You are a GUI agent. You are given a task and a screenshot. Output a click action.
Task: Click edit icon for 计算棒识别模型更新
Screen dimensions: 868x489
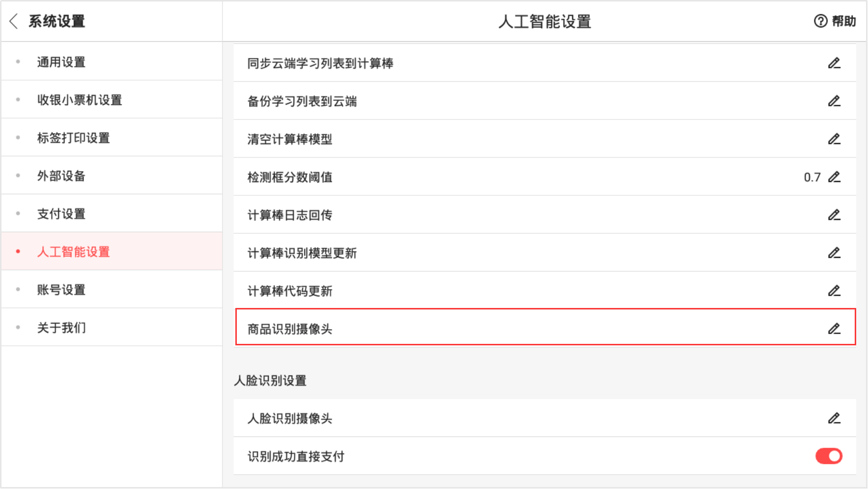834,253
